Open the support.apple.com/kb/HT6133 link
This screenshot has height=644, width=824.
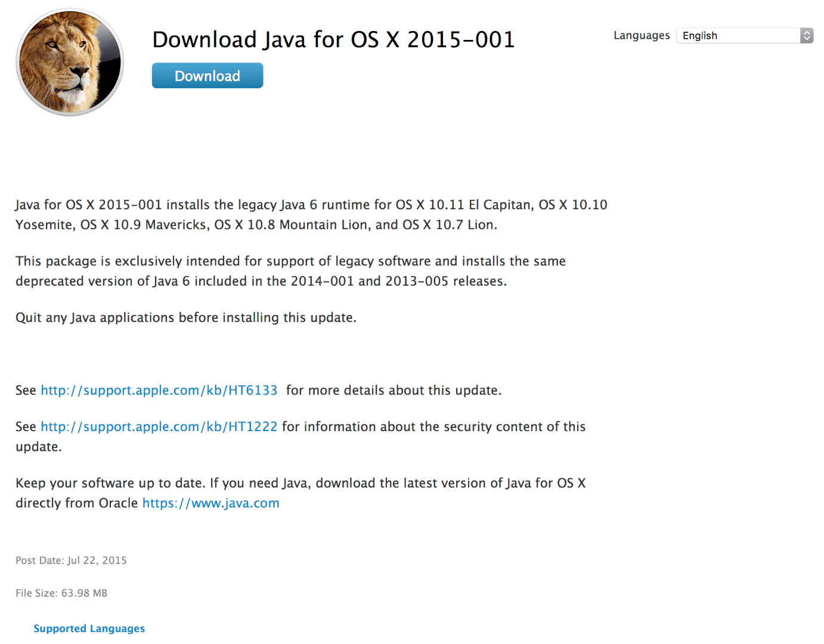coord(159,390)
